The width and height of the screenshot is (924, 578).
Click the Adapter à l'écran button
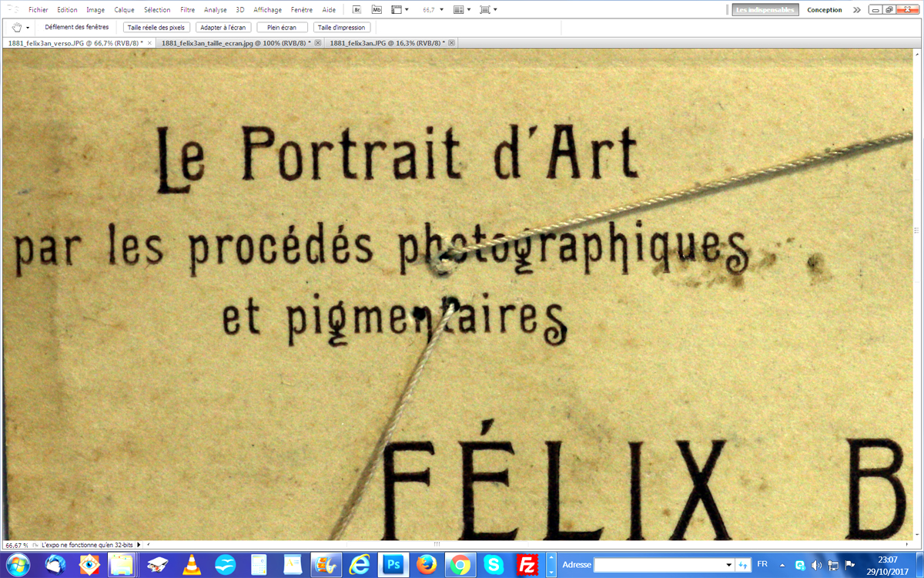click(223, 27)
